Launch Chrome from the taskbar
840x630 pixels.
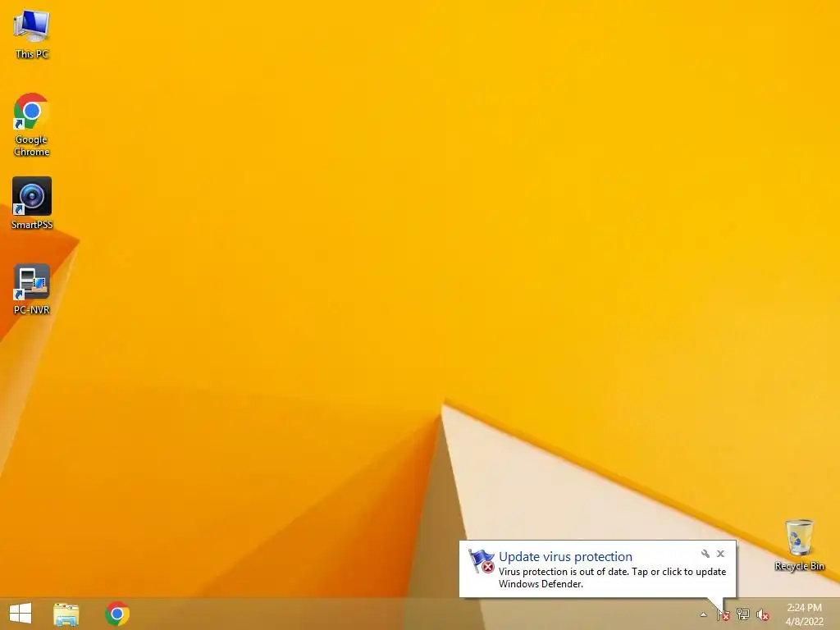click(117, 614)
